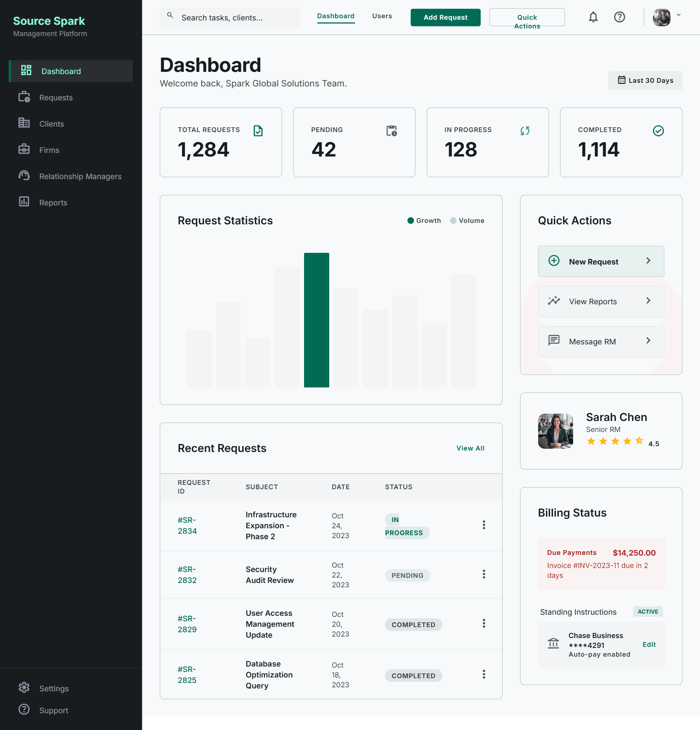Click the star rating for Sarah Chen

pos(615,441)
